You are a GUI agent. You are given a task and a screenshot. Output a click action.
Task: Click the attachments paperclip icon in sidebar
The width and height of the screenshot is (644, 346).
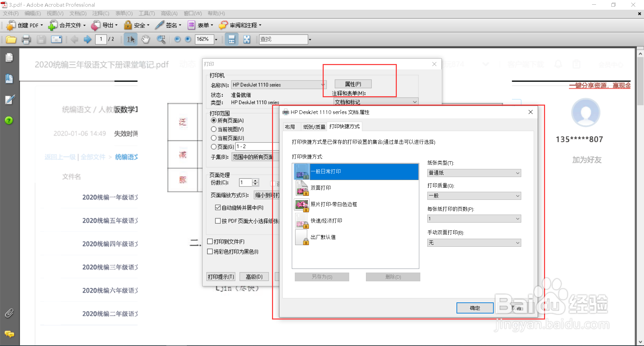click(9, 313)
